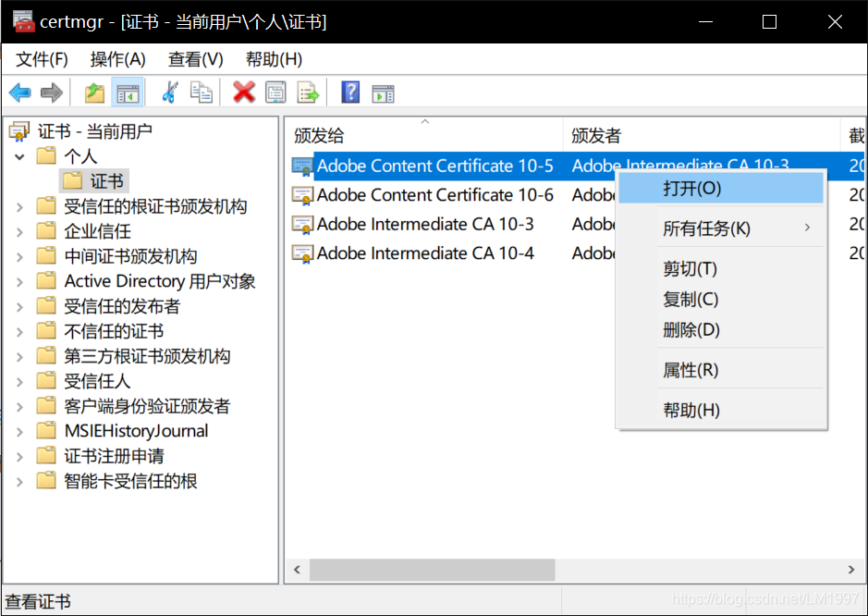Expand the 证书注册申请 tree node
The height and width of the screenshot is (616, 868).
19,457
